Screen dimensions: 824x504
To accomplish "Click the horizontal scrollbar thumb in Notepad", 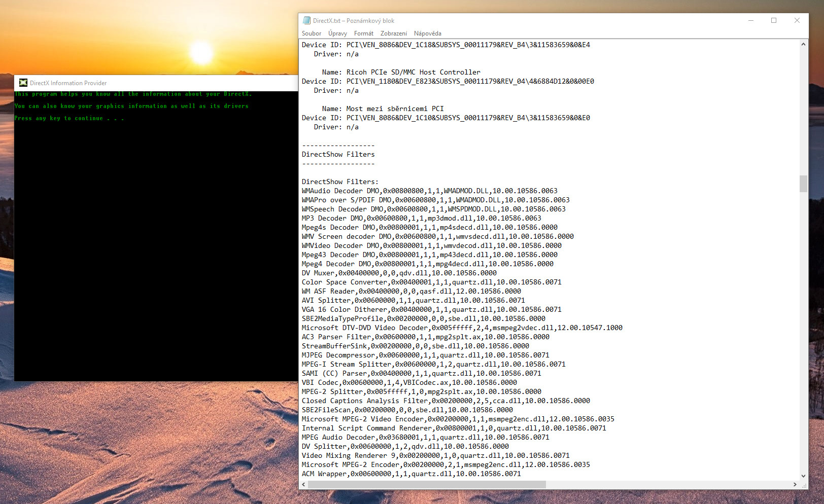I will 427,485.
